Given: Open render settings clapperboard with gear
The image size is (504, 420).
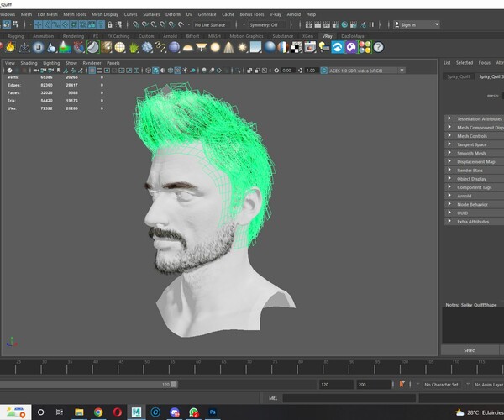Looking at the screenshot, I should click(x=335, y=24).
